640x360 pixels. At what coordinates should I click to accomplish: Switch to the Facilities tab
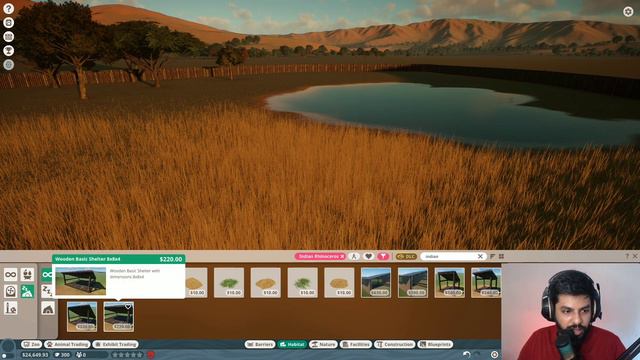coord(356,344)
